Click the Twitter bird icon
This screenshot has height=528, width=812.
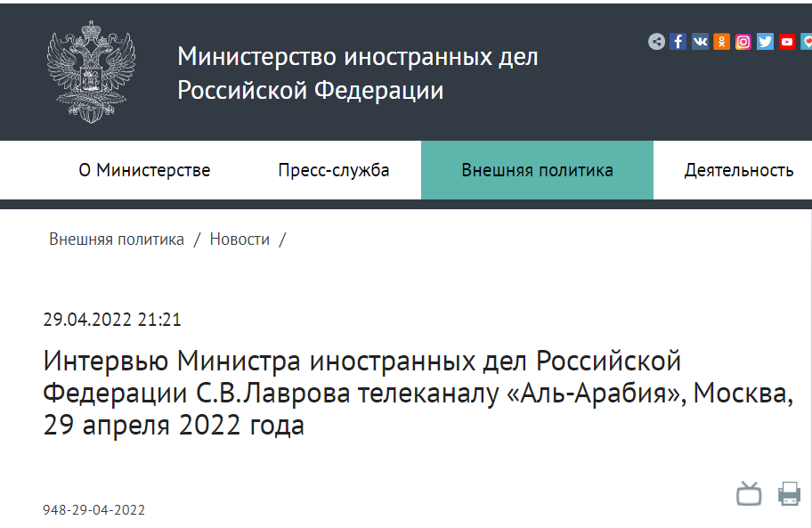766,42
